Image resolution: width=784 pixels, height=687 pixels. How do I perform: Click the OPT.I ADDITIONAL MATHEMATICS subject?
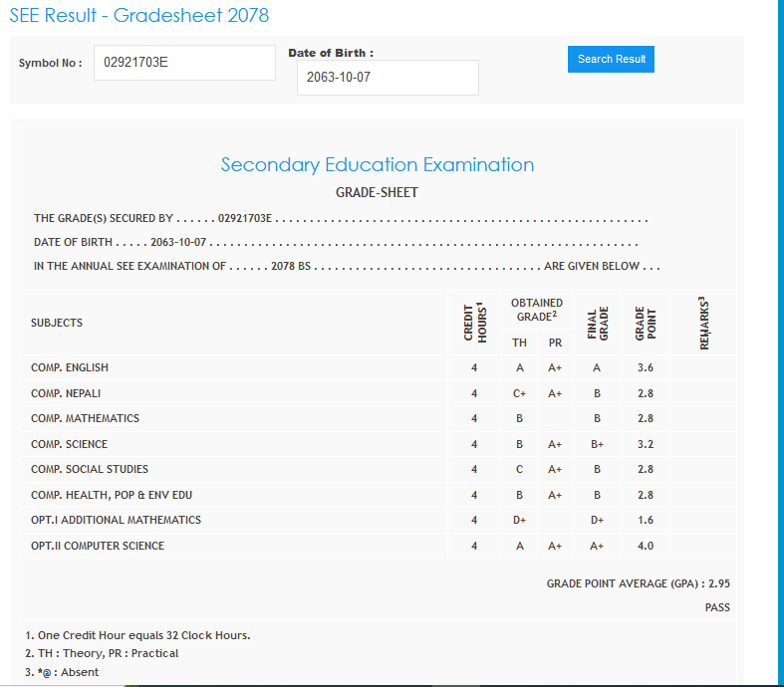pos(116,520)
